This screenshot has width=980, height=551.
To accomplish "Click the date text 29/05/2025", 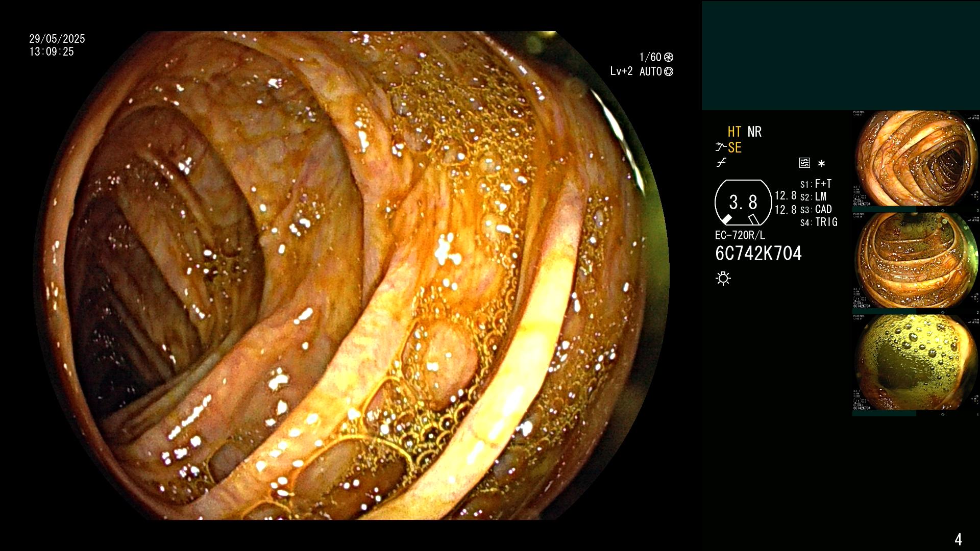I will 57,39.
